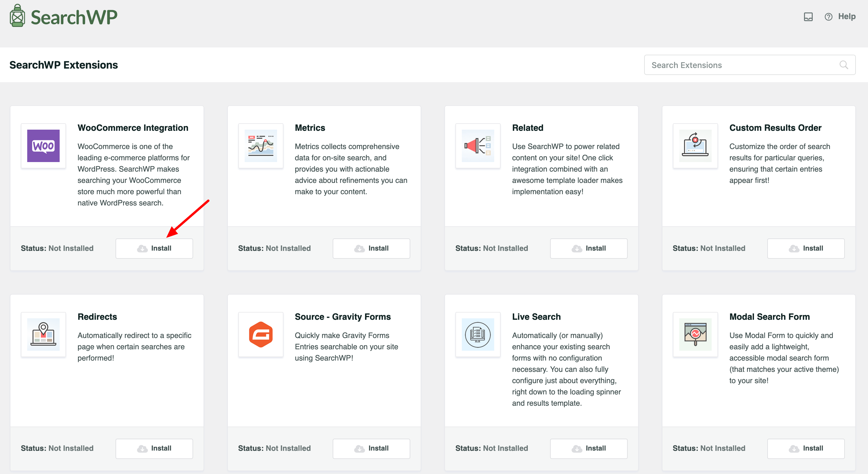Click the Redirects map pin icon

(x=43, y=335)
